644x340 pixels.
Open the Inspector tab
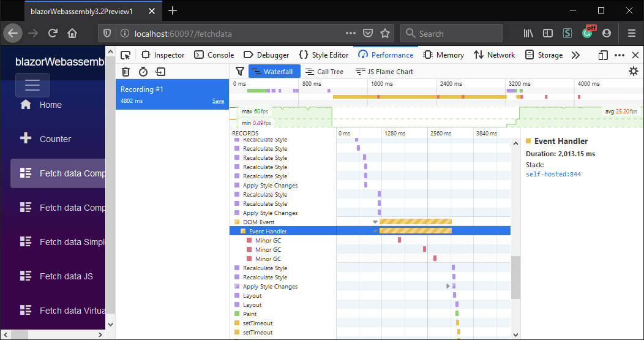[x=163, y=55]
